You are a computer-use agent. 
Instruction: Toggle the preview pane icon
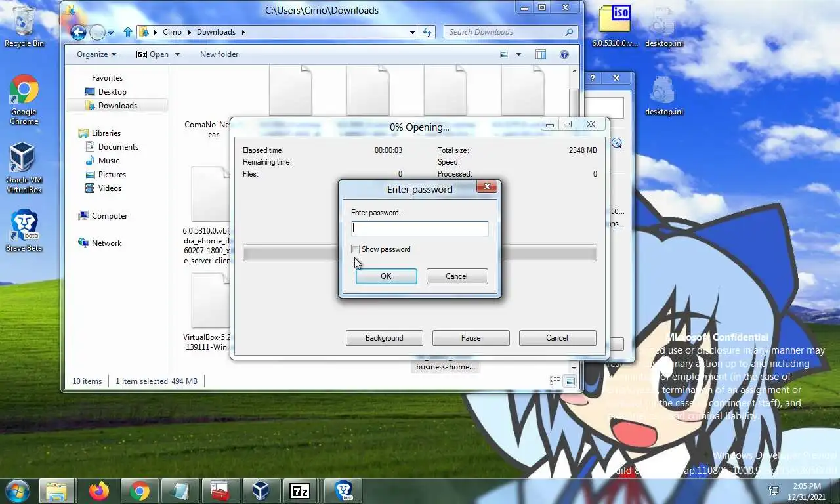541,54
